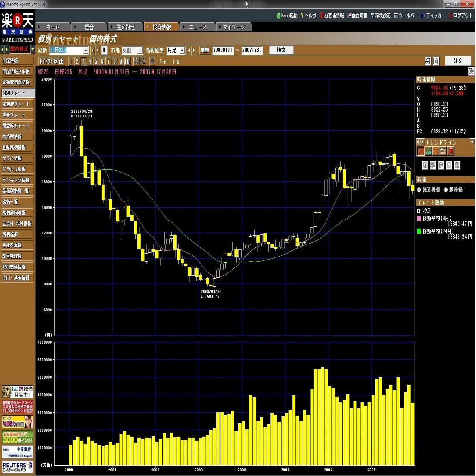Open the print preview icon
476x476 pixels.
click(436, 61)
